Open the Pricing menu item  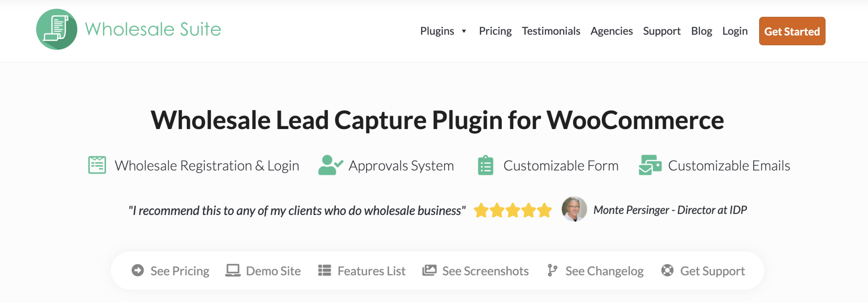click(495, 31)
